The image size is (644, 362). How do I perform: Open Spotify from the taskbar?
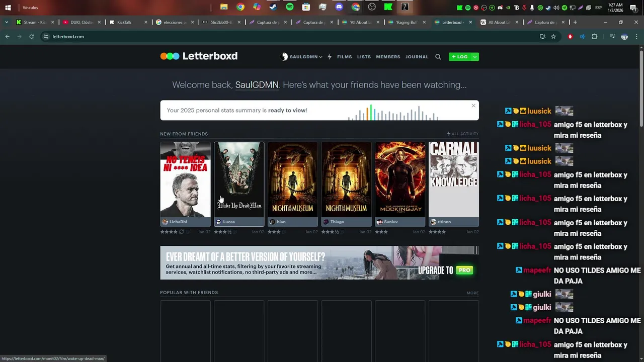[289, 7]
